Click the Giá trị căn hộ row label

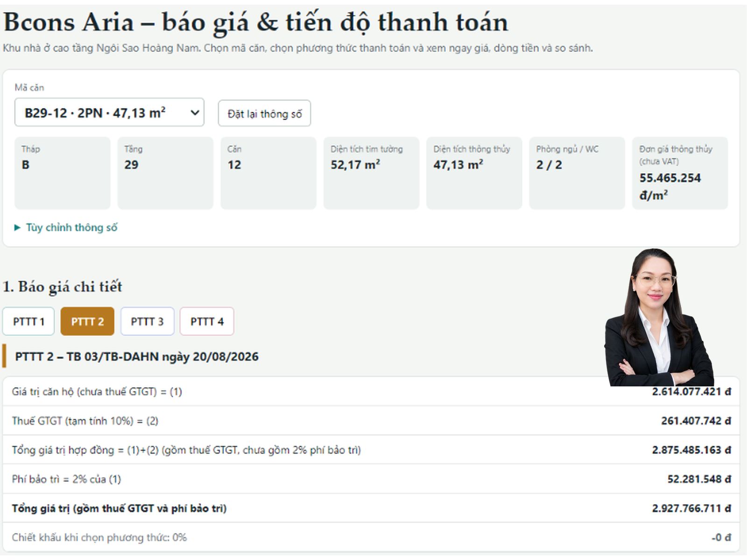(97, 392)
